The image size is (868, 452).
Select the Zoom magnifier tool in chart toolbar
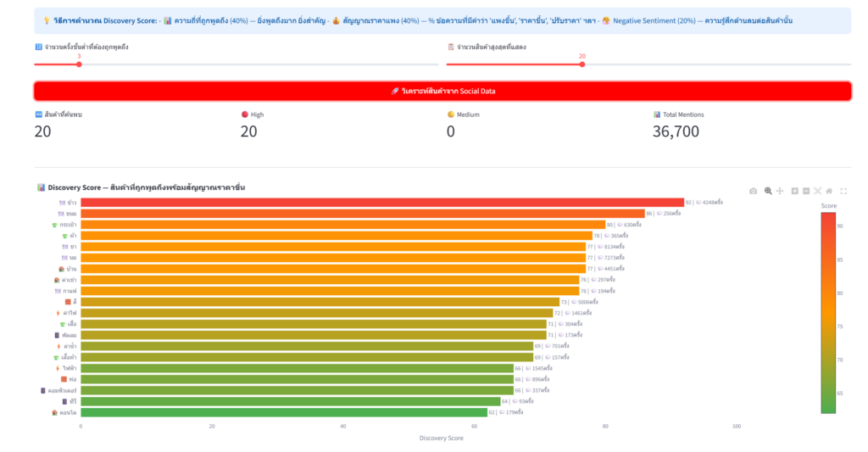point(768,191)
